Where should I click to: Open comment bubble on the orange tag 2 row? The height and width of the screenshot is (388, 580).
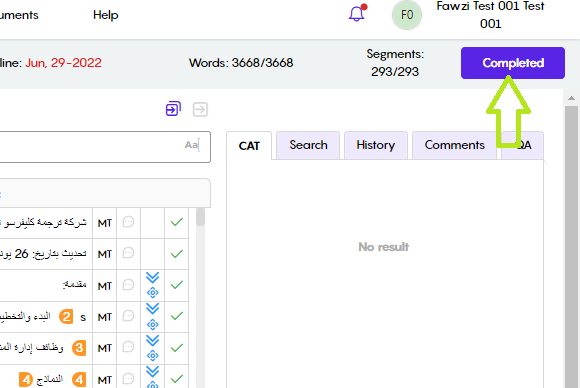128,316
